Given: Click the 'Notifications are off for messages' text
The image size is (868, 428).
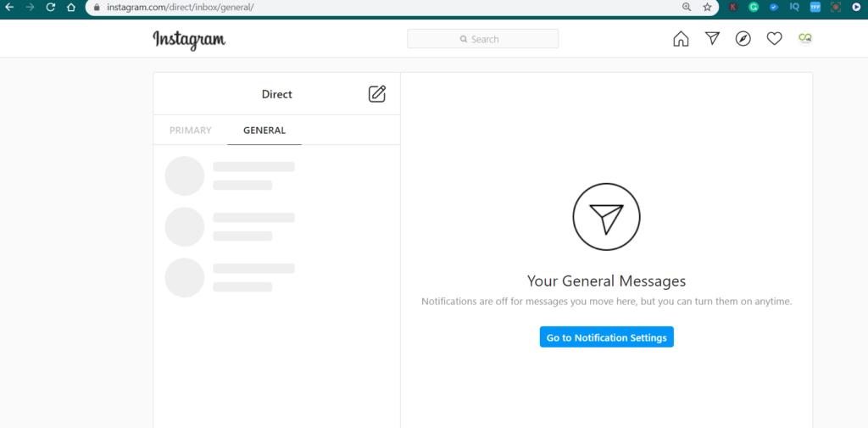Looking at the screenshot, I should [x=607, y=302].
